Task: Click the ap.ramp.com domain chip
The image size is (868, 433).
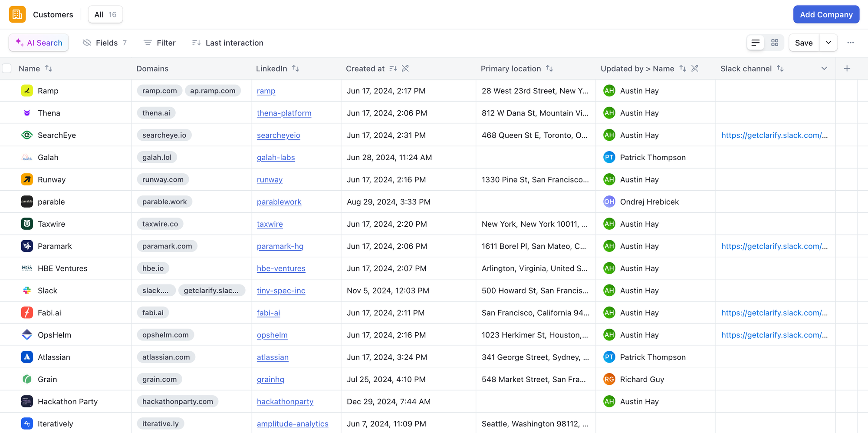Action: tap(213, 91)
